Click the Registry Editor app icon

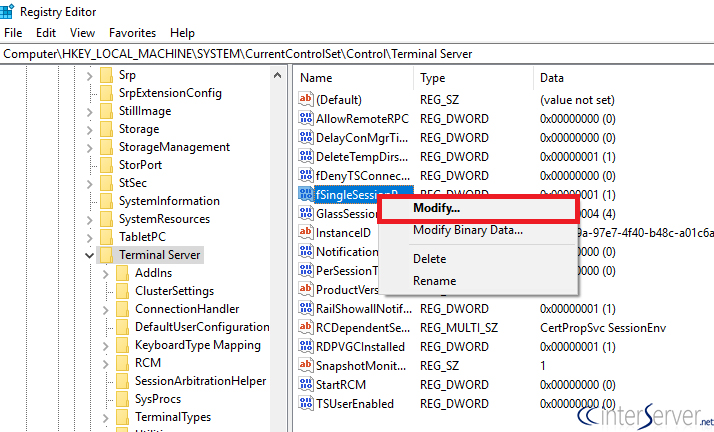[x=7, y=11]
